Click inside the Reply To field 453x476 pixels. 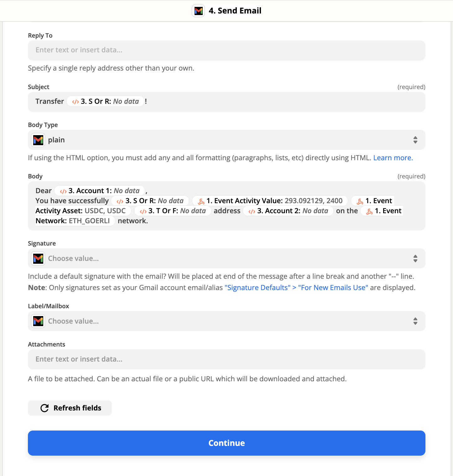coord(226,50)
